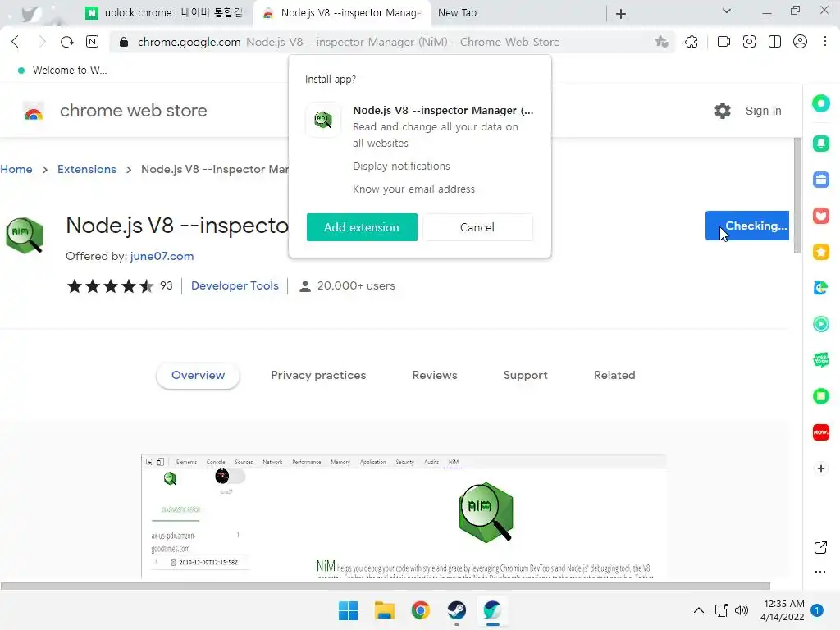The height and width of the screenshot is (630, 840).
Task: Open the screen capture tool
Action: (749, 42)
